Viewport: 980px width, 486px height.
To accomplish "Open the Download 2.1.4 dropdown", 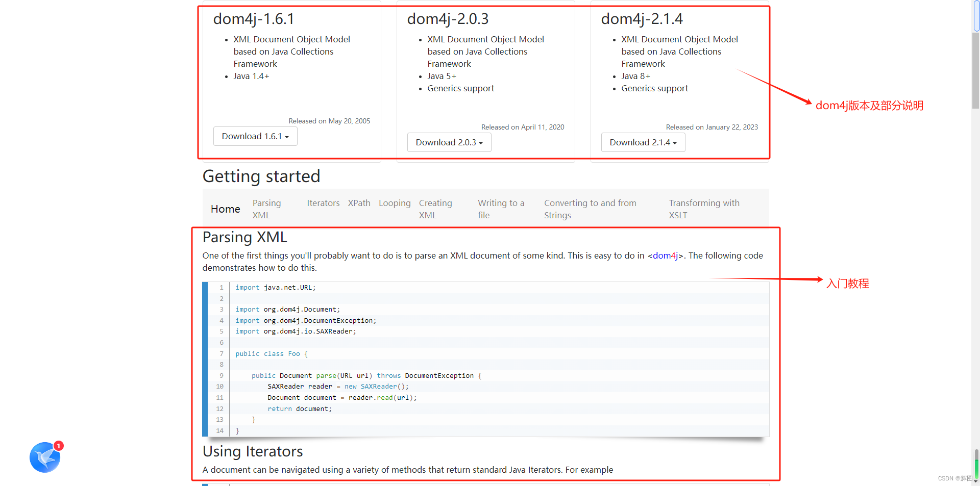I will 643,142.
